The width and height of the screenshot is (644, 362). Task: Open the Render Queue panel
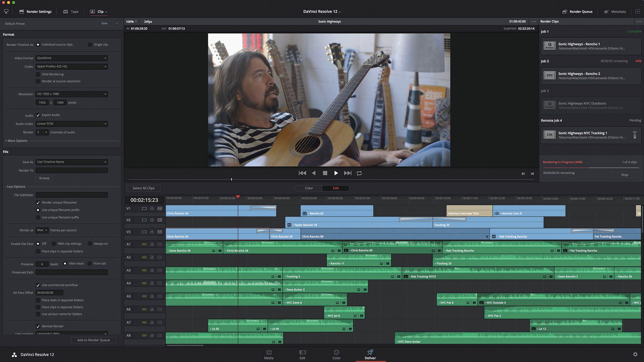577,11
